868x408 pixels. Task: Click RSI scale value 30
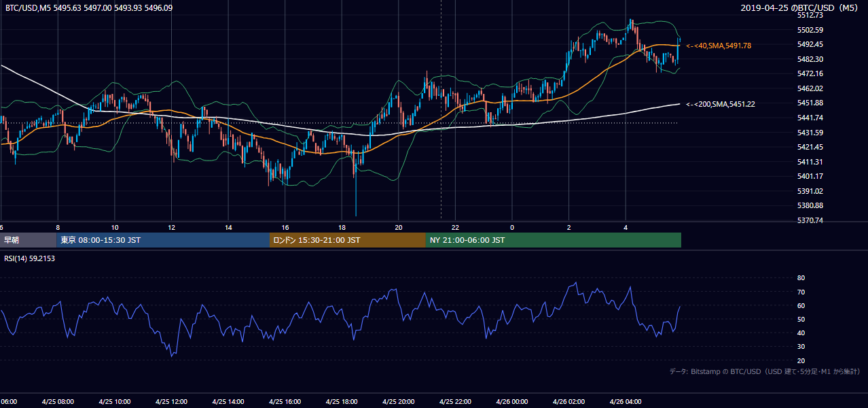click(x=801, y=346)
